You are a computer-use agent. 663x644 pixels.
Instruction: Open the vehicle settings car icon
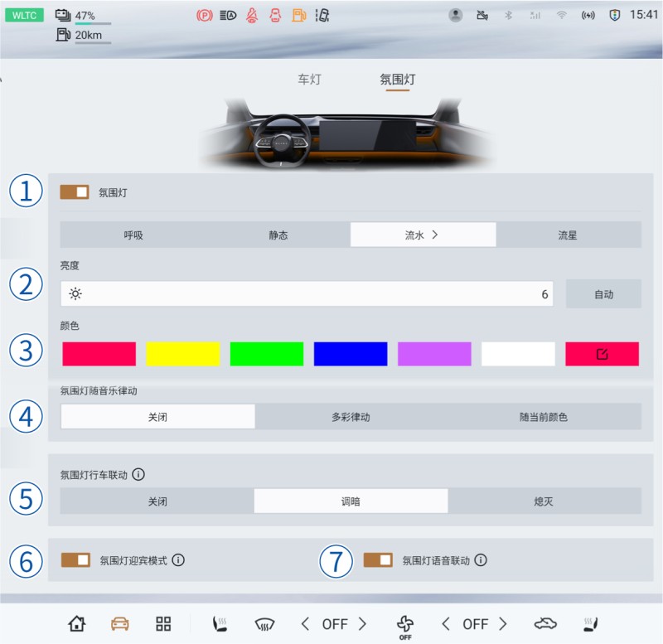point(120,624)
